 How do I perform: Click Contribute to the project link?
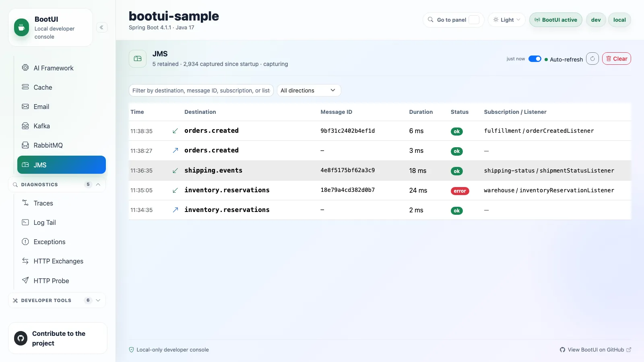pos(58,338)
